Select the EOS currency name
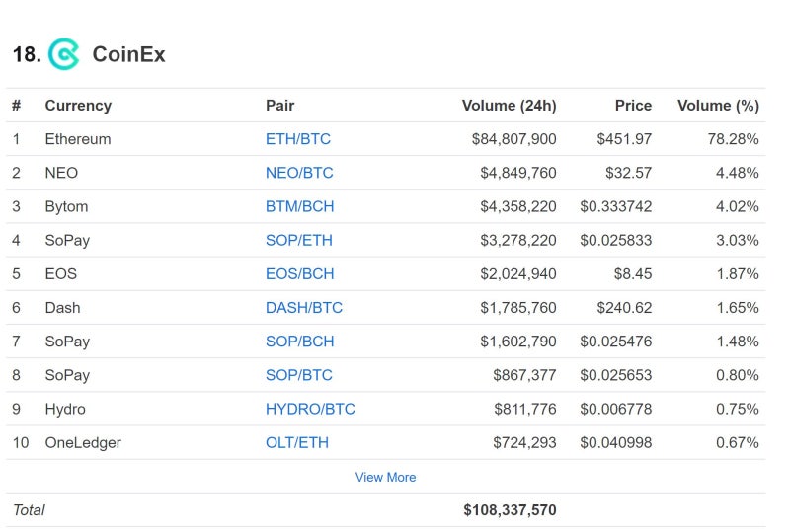This screenshot has height=532, width=790. pos(61,274)
